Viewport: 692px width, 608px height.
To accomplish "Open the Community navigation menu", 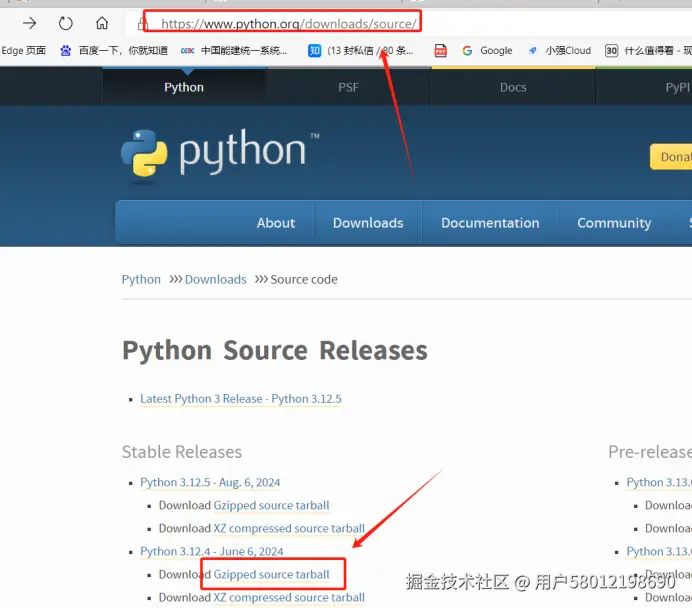I will [x=614, y=223].
